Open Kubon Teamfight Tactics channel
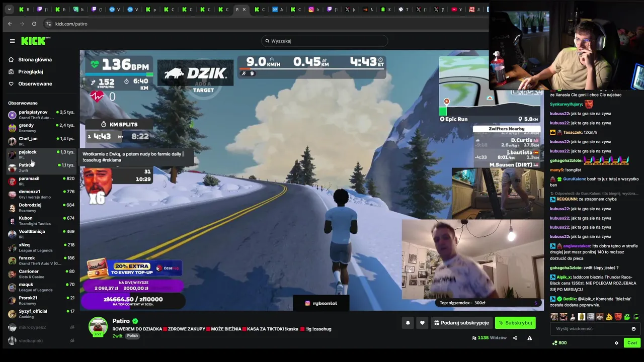The width and height of the screenshot is (644, 362). click(x=40, y=221)
